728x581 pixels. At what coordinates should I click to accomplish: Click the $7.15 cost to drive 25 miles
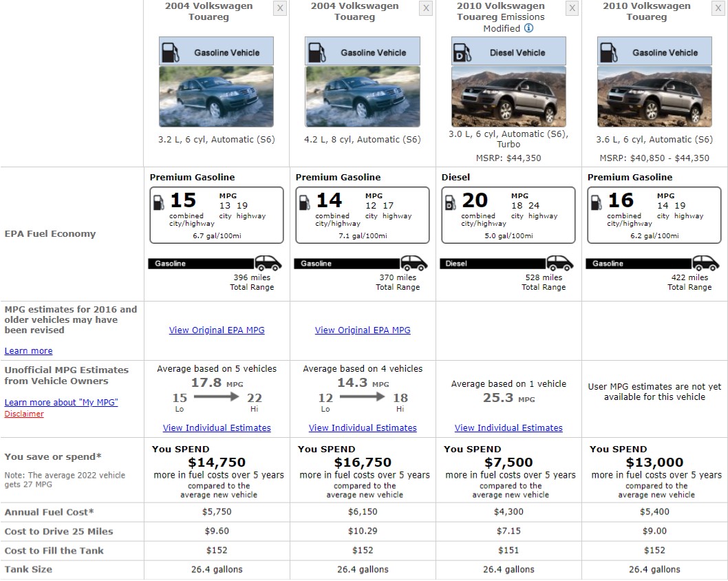508,531
